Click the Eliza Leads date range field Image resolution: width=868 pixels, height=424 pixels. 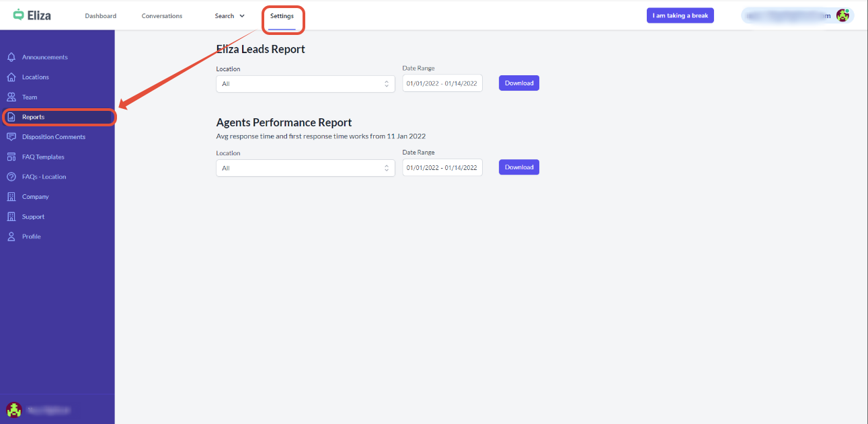(x=442, y=83)
